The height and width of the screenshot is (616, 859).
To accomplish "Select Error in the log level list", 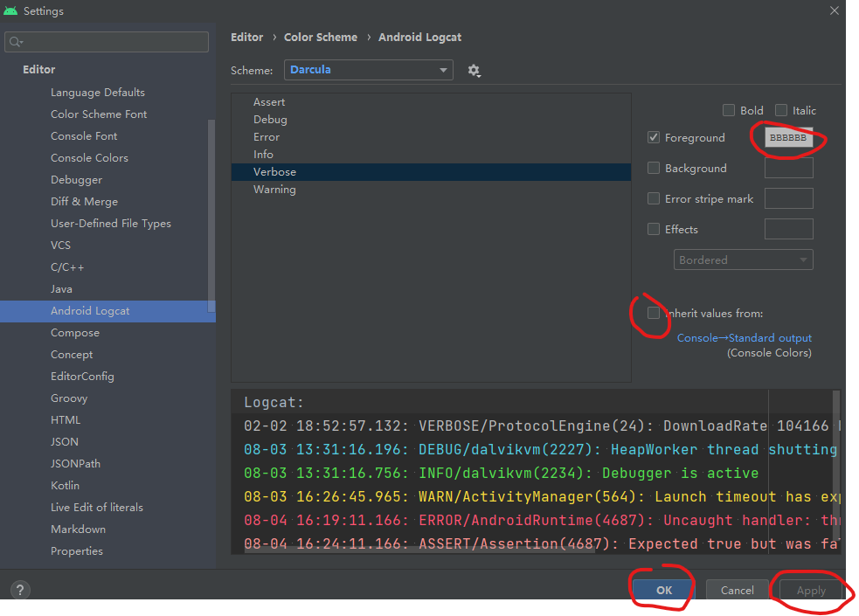I will [x=431, y=137].
